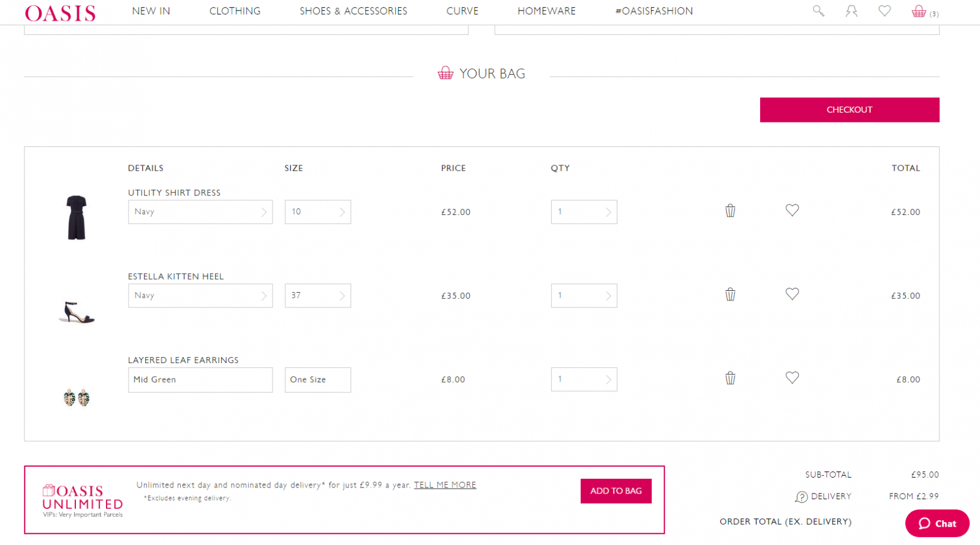Screen dimensions: 980x545
Task: Remove Layered Leaf Earrings with trash icon
Action: tap(730, 378)
